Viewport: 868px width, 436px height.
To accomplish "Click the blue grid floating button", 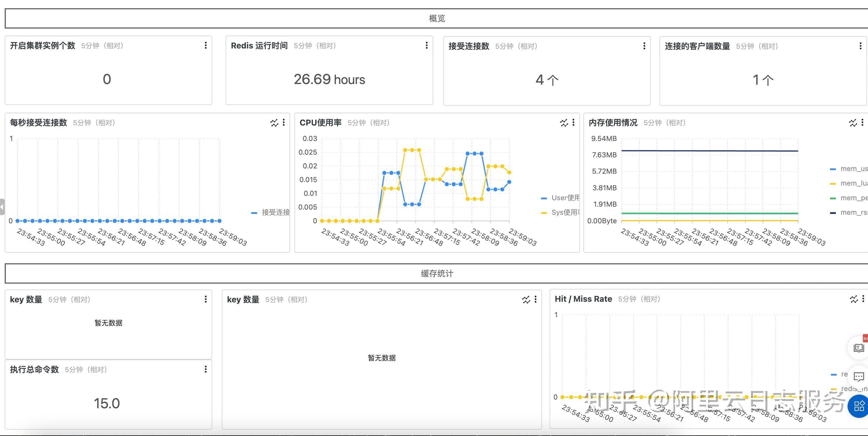I will [859, 406].
